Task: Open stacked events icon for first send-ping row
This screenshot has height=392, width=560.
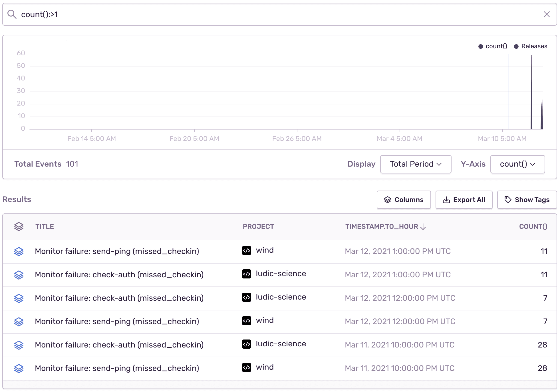Action: pyautogui.click(x=19, y=251)
